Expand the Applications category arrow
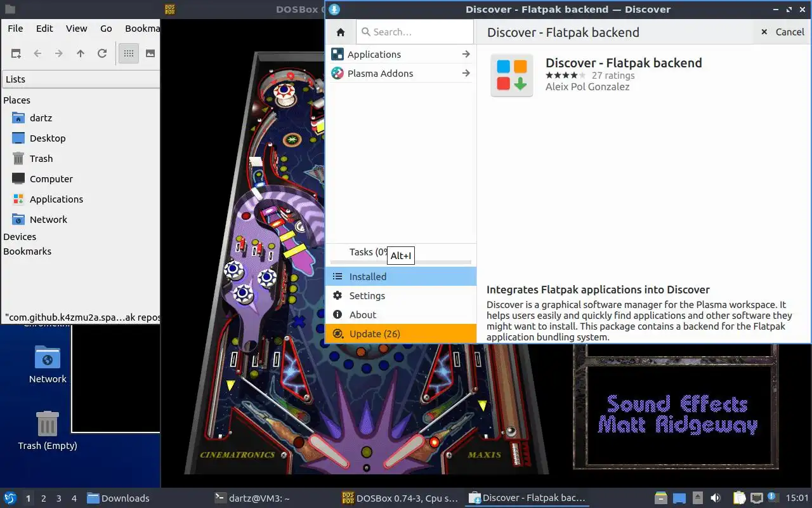Image resolution: width=812 pixels, height=508 pixels. pos(466,55)
